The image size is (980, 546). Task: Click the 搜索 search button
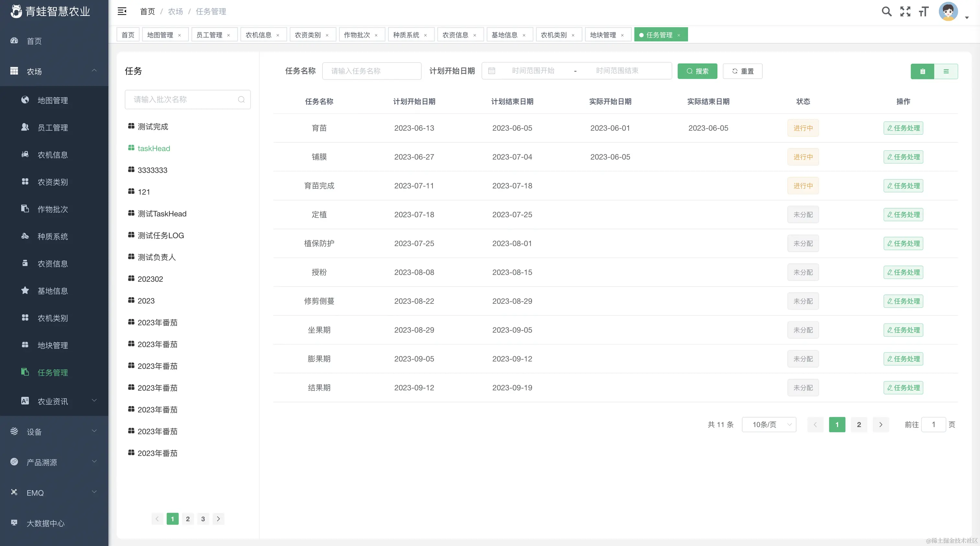pyautogui.click(x=697, y=71)
